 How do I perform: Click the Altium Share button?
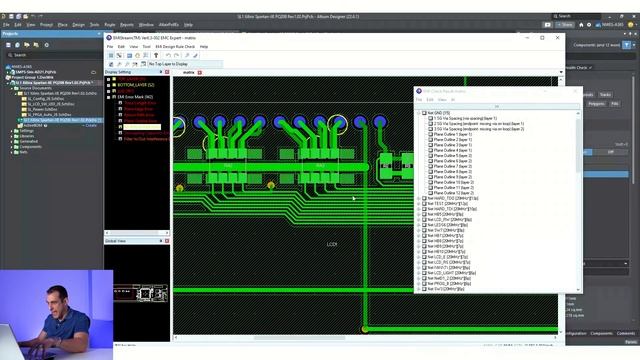(x=565, y=25)
